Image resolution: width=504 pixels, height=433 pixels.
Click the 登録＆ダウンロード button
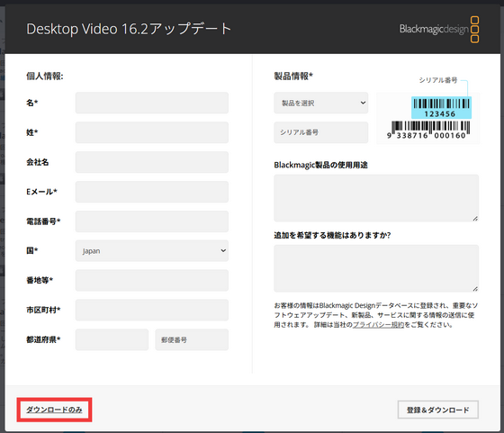coord(437,410)
